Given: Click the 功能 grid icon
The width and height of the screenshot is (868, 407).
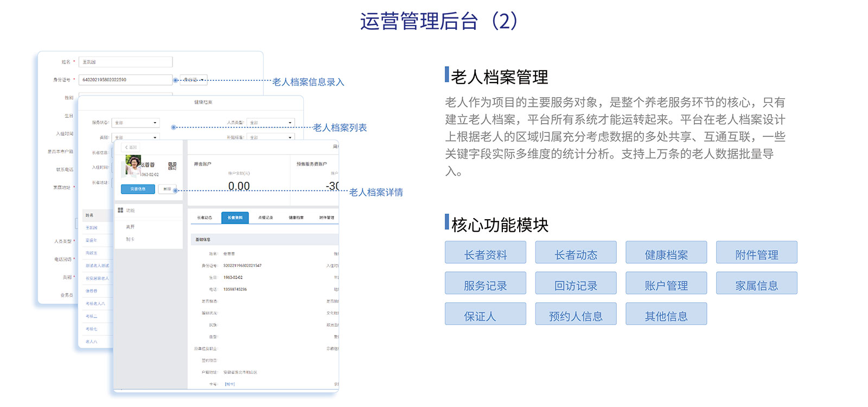Looking at the screenshot, I should click(x=120, y=210).
